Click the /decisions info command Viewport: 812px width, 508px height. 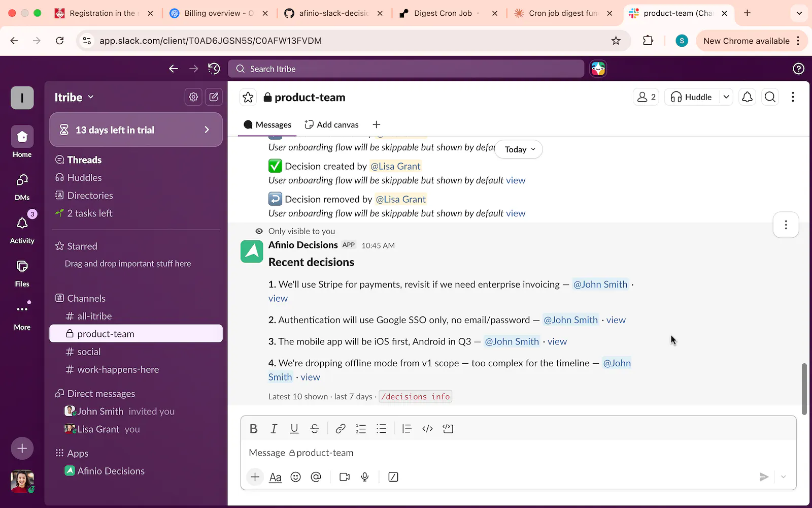pos(416,397)
